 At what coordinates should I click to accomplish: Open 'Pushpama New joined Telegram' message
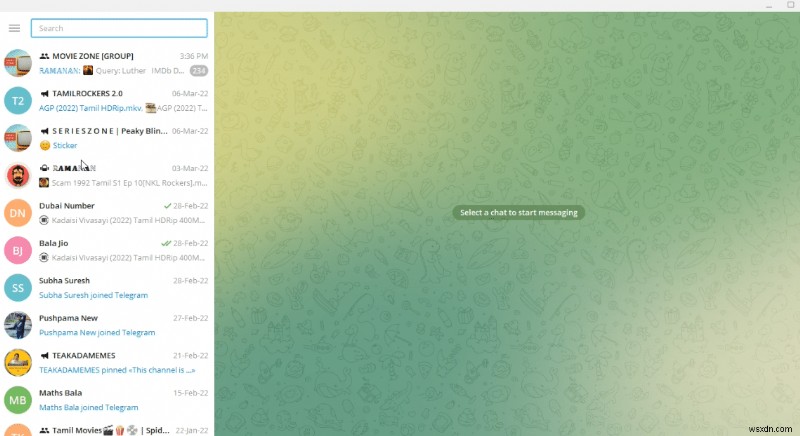point(97,332)
